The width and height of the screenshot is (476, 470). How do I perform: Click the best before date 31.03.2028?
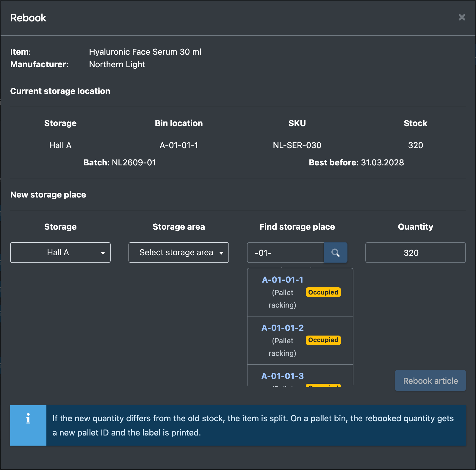pyautogui.click(x=382, y=162)
